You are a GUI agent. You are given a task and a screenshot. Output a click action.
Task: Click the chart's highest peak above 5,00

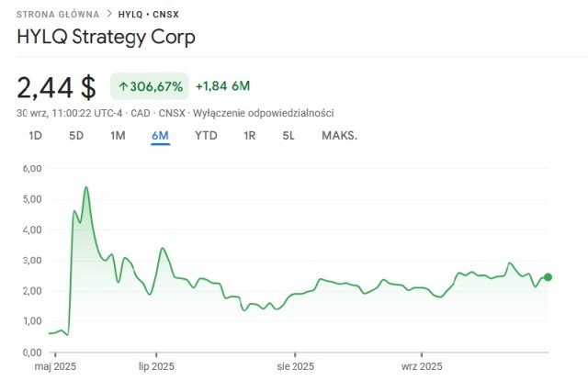point(85,187)
